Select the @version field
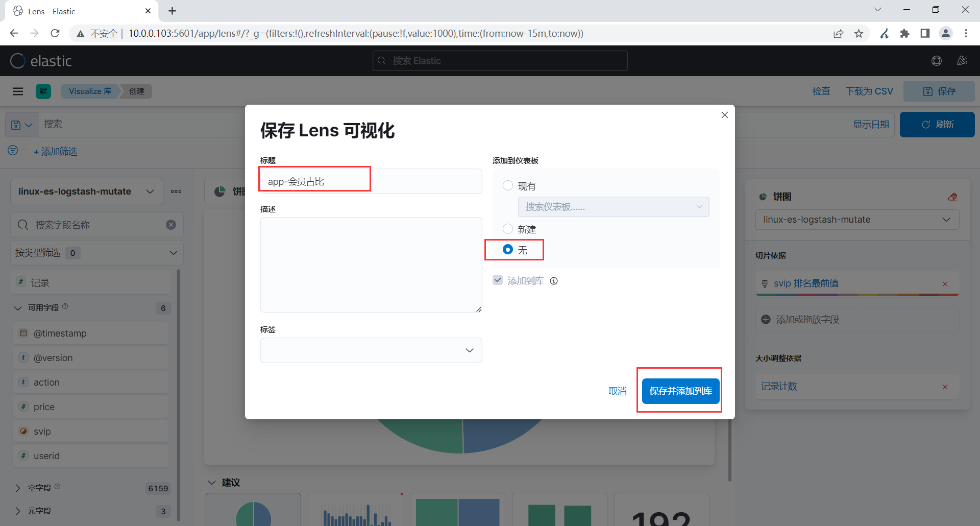The height and width of the screenshot is (526, 980). coord(91,358)
